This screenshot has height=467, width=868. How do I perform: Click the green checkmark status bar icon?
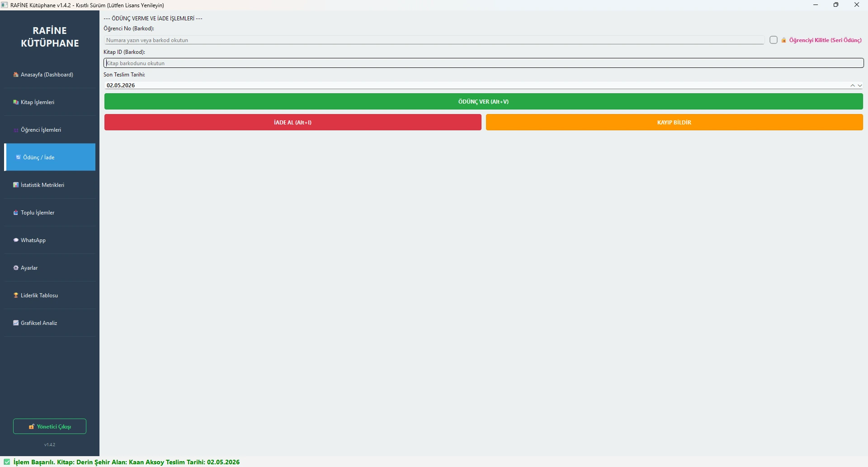(x=7, y=462)
